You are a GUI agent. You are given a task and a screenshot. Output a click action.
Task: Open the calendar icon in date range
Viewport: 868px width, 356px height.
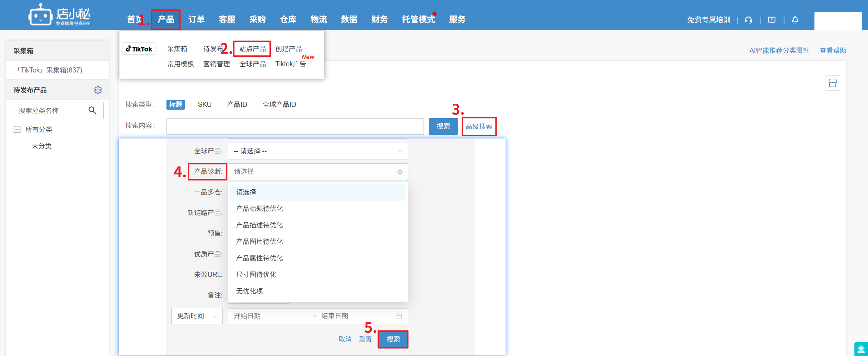point(398,316)
